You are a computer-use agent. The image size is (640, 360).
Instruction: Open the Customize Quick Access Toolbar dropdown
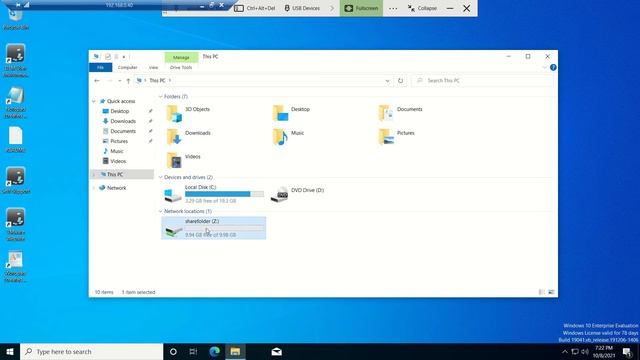[x=124, y=57]
